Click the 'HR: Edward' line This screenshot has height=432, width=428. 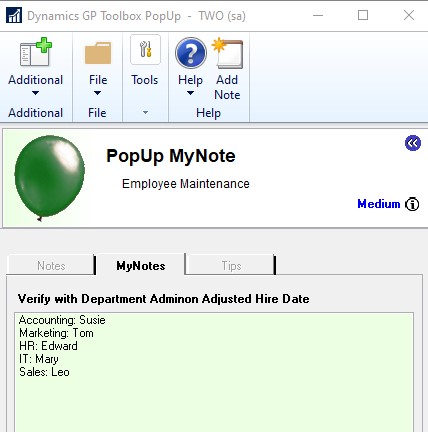[x=48, y=346]
